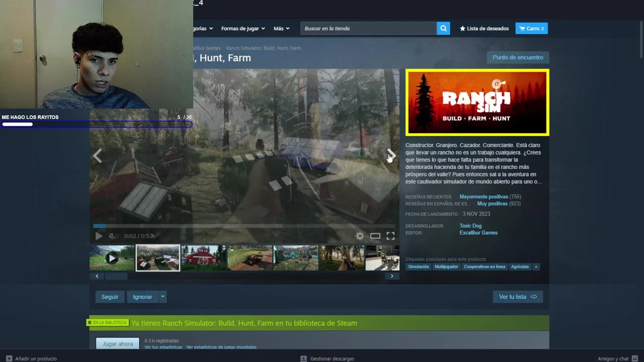The image size is (644, 362).
Task: Expand the Más menu
Action: (281, 29)
